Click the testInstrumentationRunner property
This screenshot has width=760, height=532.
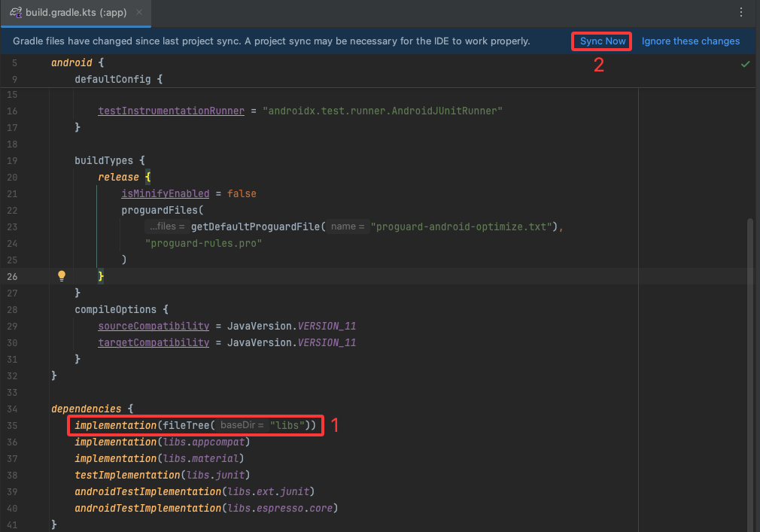tap(171, 111)
